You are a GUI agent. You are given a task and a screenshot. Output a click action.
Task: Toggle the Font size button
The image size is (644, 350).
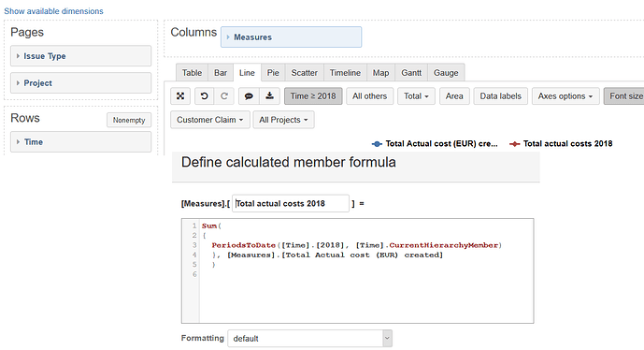coord(624,96)
